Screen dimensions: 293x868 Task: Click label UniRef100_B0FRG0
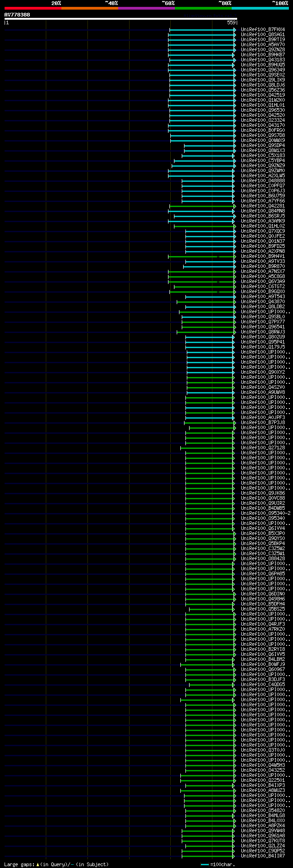point(263,131)
